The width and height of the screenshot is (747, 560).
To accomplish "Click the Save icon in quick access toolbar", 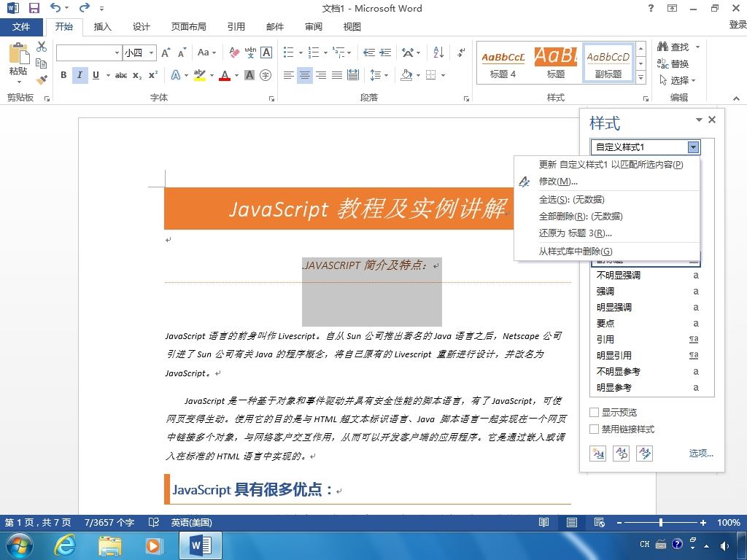I will coord(34,8).
